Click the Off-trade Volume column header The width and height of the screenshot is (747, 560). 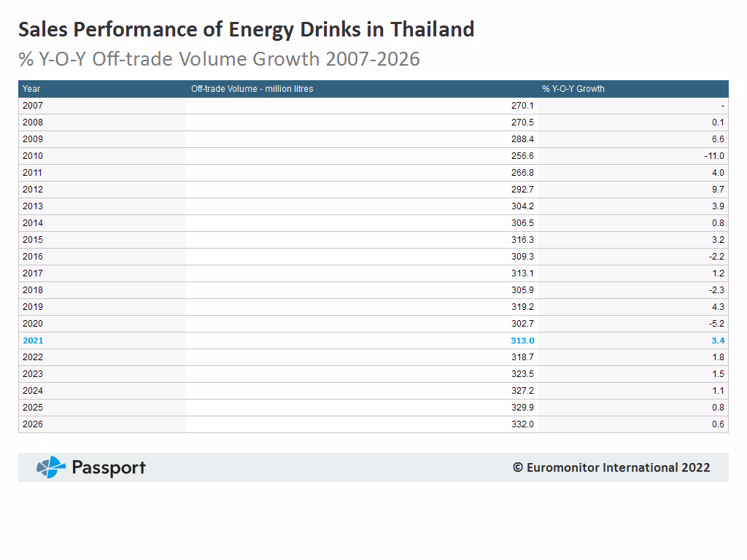click(x=252, y=89)
